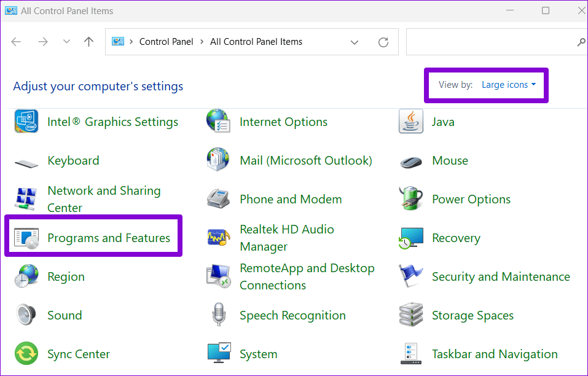Open the Realtek HD Audio Manager icon

219,238
